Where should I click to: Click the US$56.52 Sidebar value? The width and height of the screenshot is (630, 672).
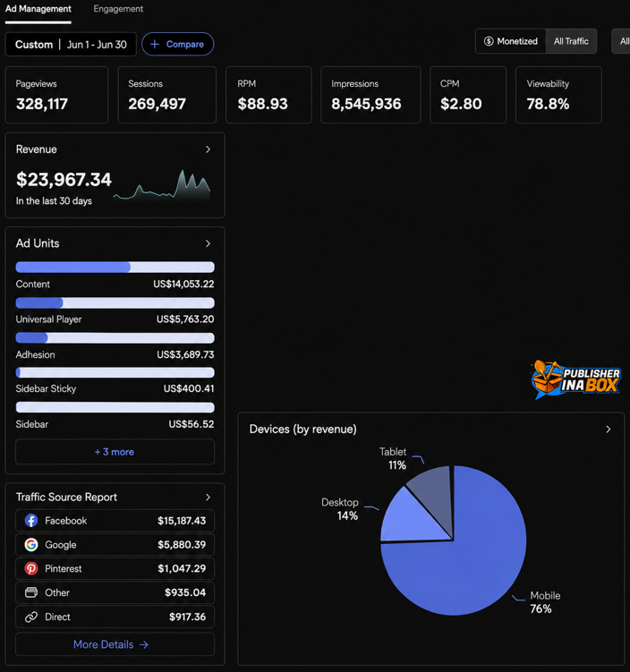192,424
